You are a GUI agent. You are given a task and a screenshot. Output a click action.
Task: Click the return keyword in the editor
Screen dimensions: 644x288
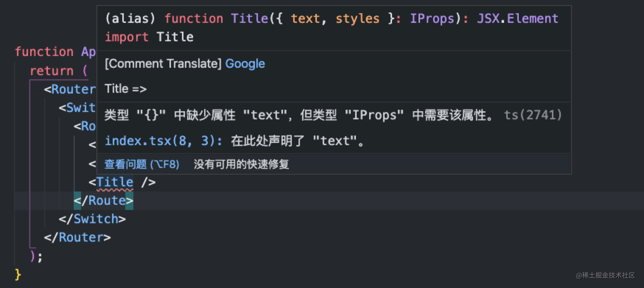tap(52, 71)
